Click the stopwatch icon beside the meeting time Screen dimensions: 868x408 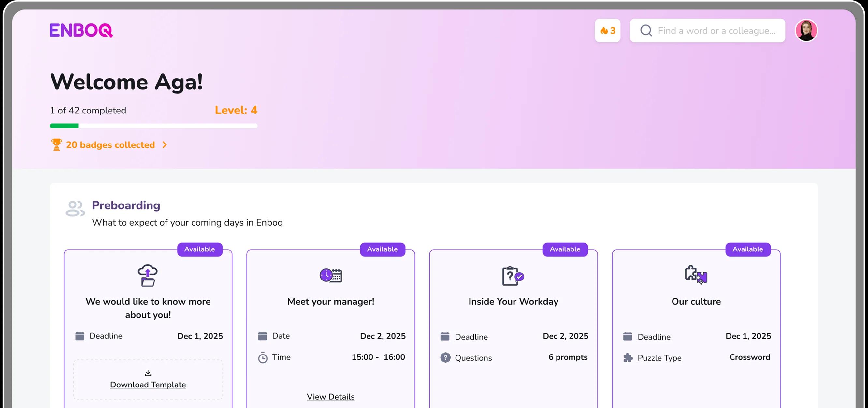[263, 357]
